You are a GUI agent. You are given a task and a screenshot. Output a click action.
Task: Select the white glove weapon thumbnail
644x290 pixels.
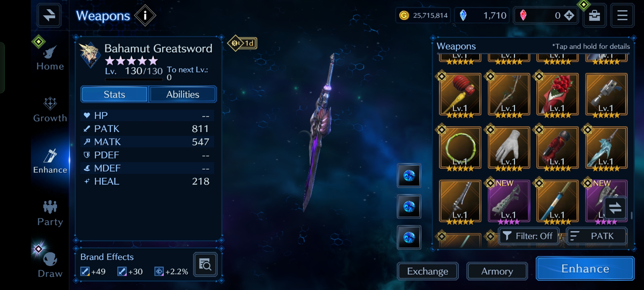[509, 148]
